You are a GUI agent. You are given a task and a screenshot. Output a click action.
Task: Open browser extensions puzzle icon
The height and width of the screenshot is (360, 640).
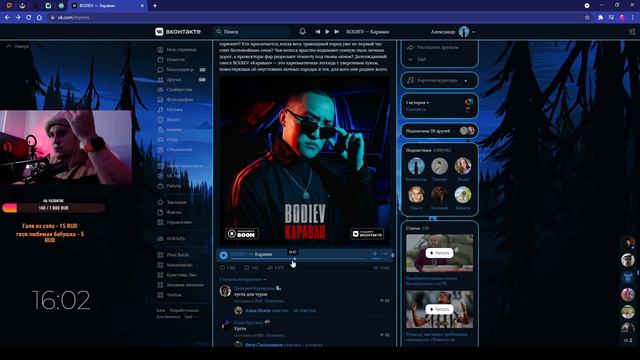[x=600, y=18]
